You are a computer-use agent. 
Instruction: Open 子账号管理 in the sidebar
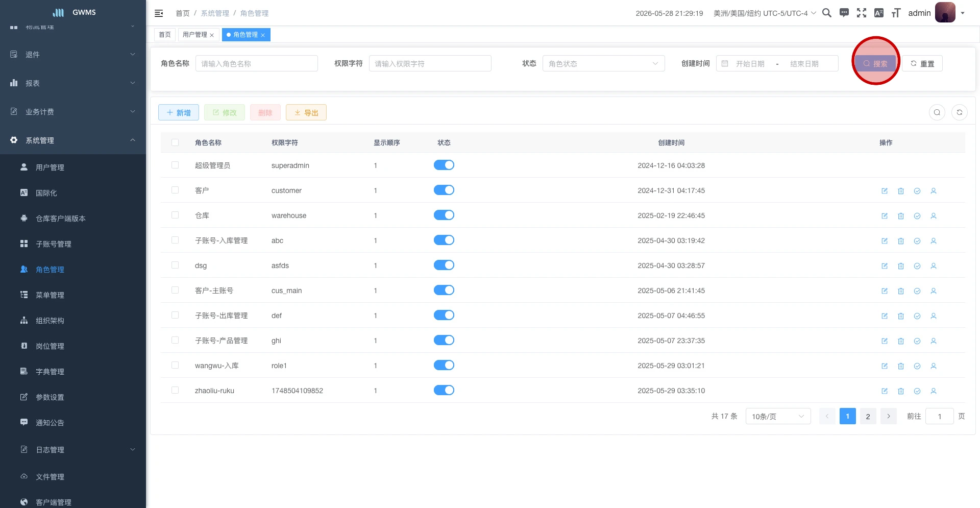tap(73, 244)
